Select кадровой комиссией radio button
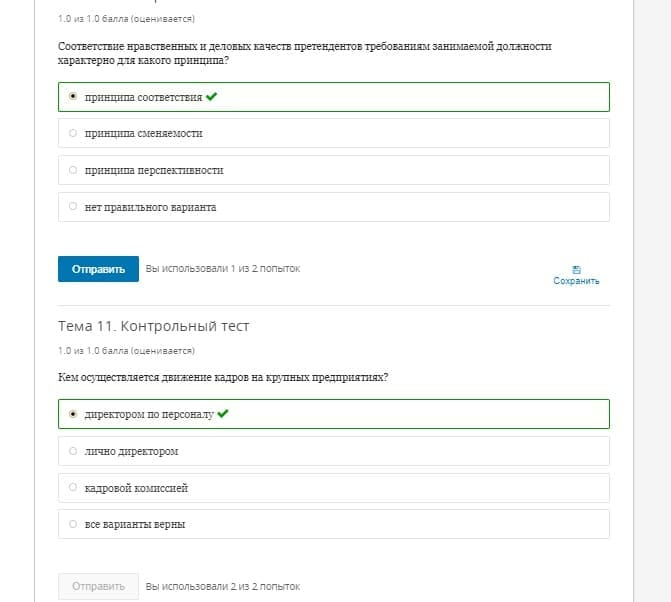 coord(73,487)
